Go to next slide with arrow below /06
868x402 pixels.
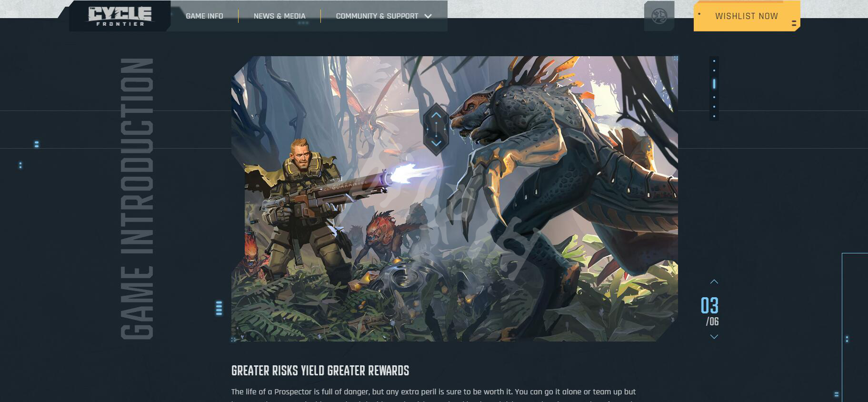(x=714, y=336)
